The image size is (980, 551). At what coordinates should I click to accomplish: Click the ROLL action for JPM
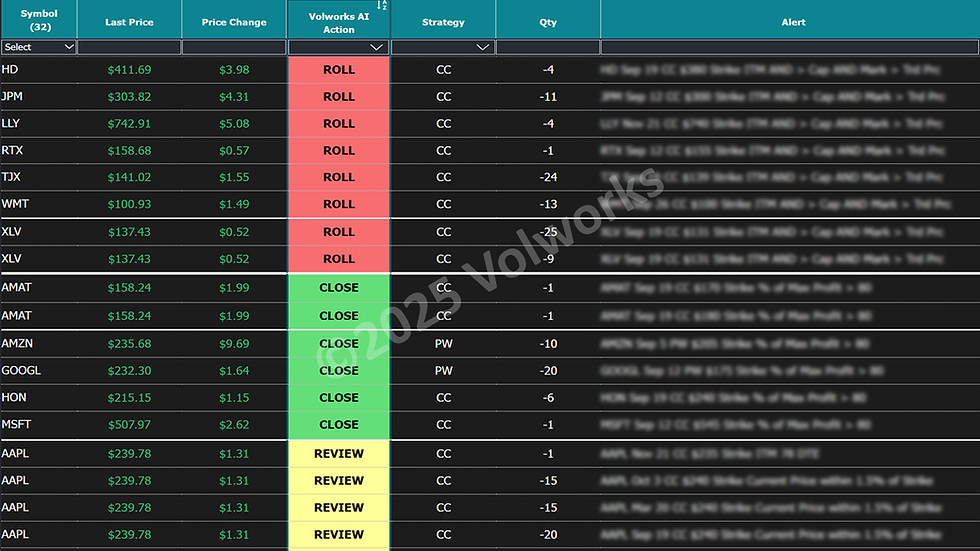(x=339, y=97)
